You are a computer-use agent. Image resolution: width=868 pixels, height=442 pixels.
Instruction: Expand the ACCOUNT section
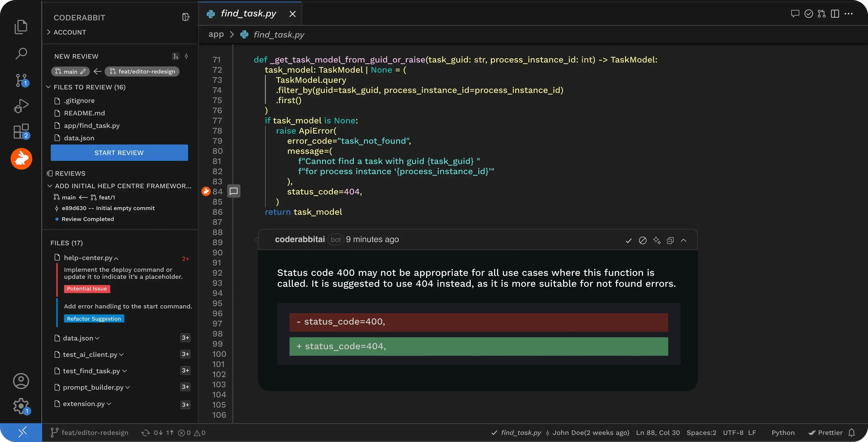tap(69, 32)
